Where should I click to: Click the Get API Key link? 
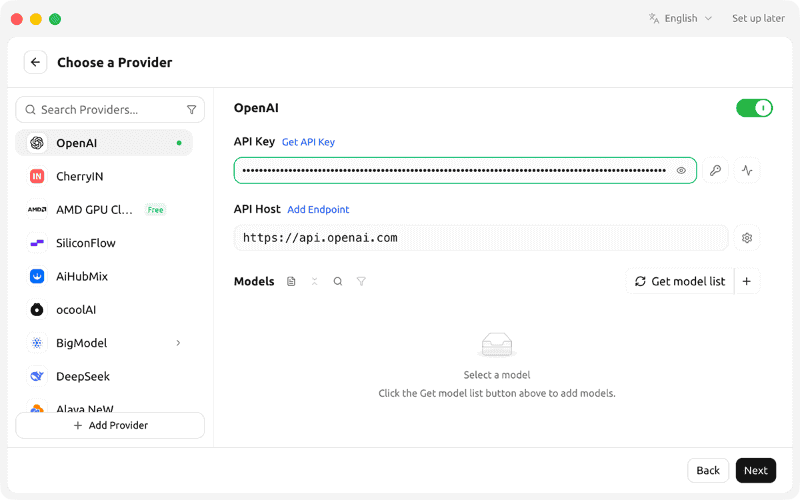click(308, 142)
